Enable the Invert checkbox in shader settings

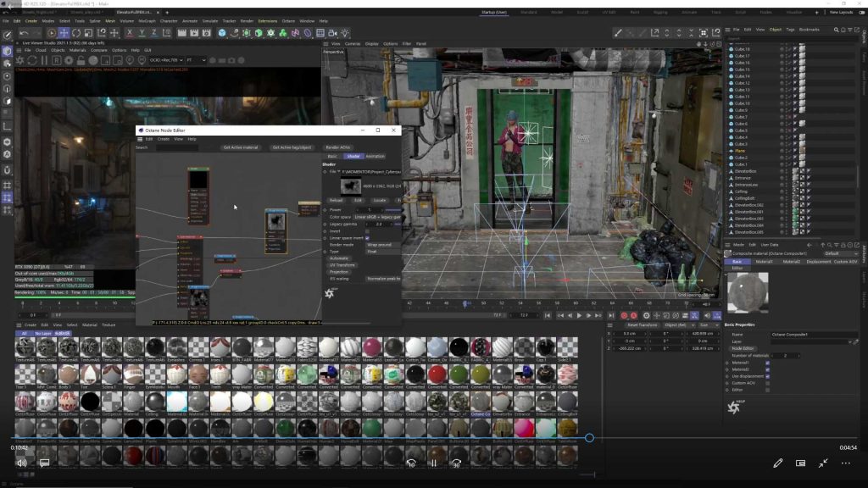367,230
